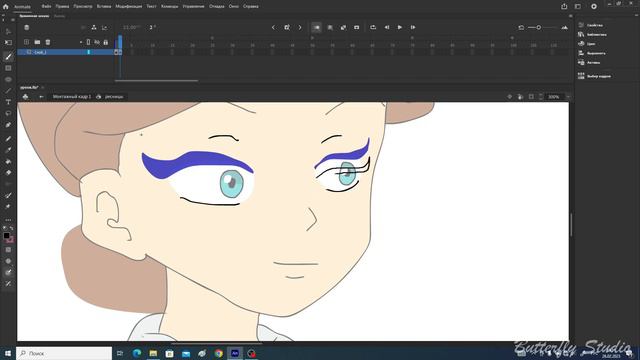640x360 pixels.
Task: Open the Правка menu
Action: (62, 7)
